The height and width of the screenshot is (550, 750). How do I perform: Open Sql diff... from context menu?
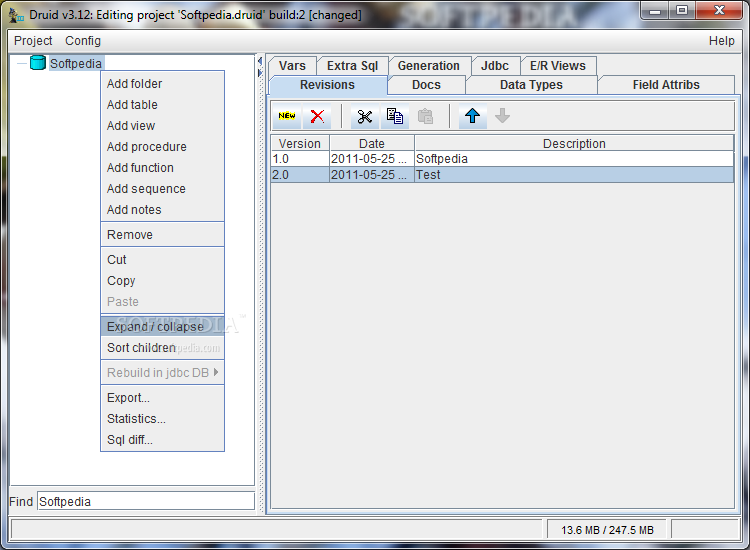(163, 440)
